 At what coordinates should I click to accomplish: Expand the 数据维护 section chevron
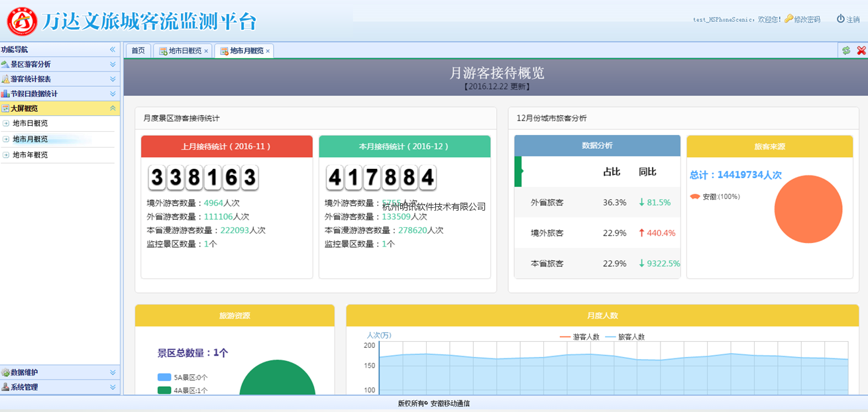113,372
